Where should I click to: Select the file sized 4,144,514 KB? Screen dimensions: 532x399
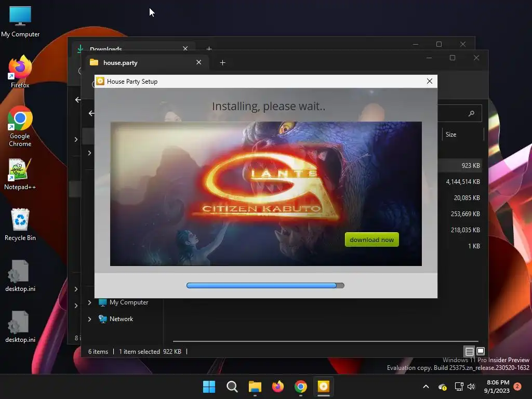463,181
